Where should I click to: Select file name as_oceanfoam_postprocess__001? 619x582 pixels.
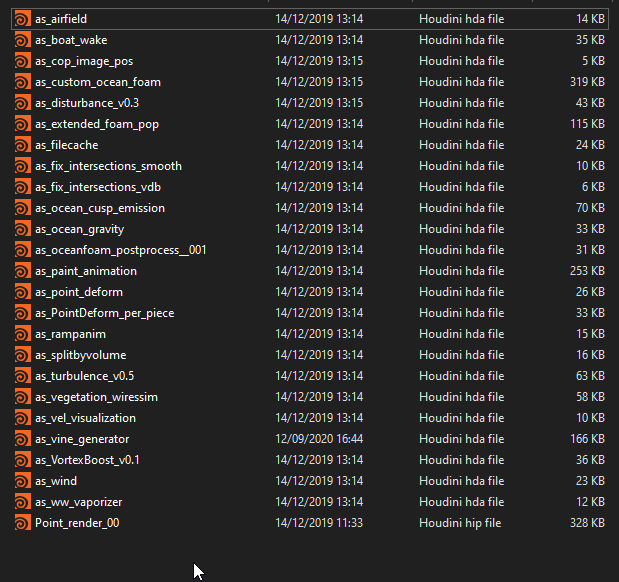point(120,250)
